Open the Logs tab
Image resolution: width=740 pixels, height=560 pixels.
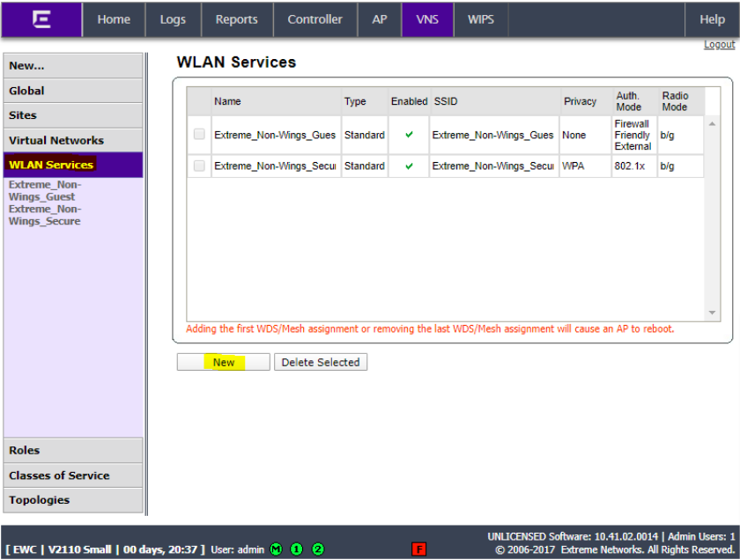pyautogui.click(x=173, y=19)
